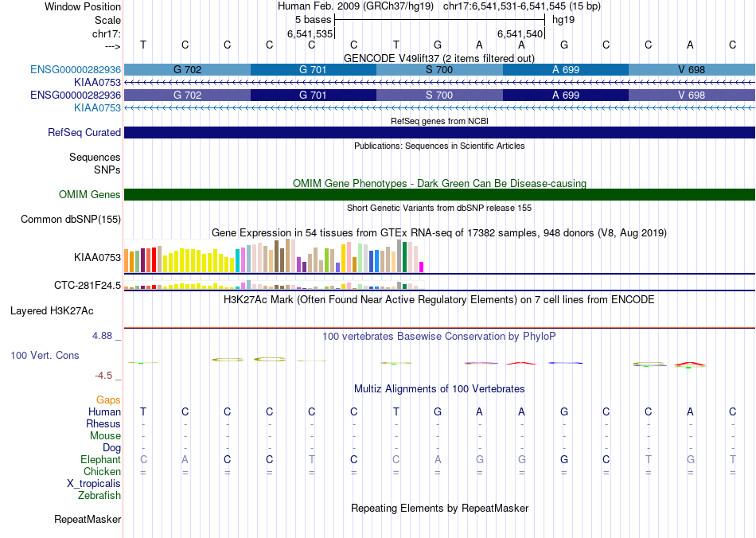Open the 'RefSeq genes from NCBI' track title
Image resolution: width=756 pixels, height=538 pixels.
(439, 121)
